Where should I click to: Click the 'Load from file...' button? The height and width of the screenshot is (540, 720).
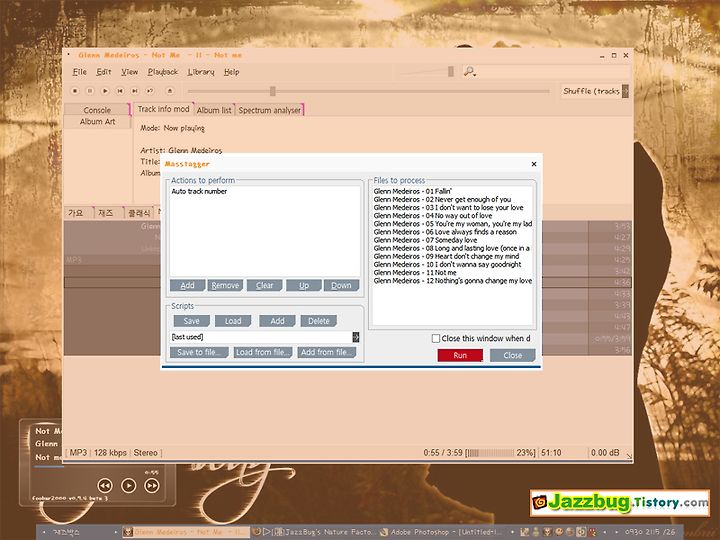coord(263,352)
